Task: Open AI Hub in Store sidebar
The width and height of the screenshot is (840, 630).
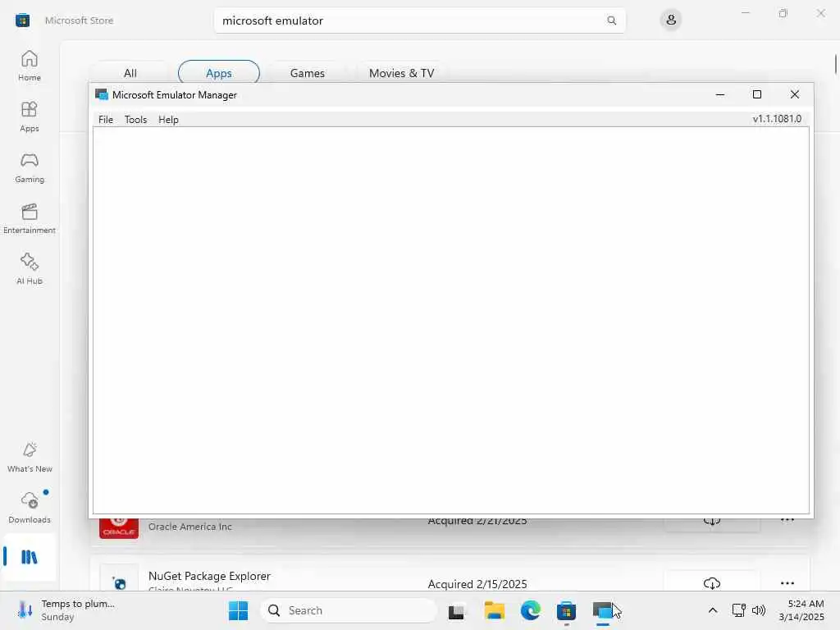Action: pyautogui.click(x=30, y=269)
